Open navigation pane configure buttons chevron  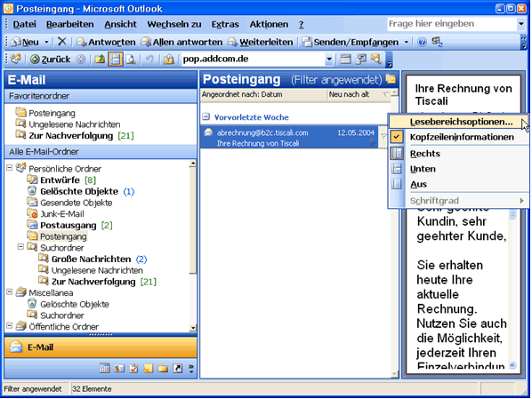pos(191,368)
